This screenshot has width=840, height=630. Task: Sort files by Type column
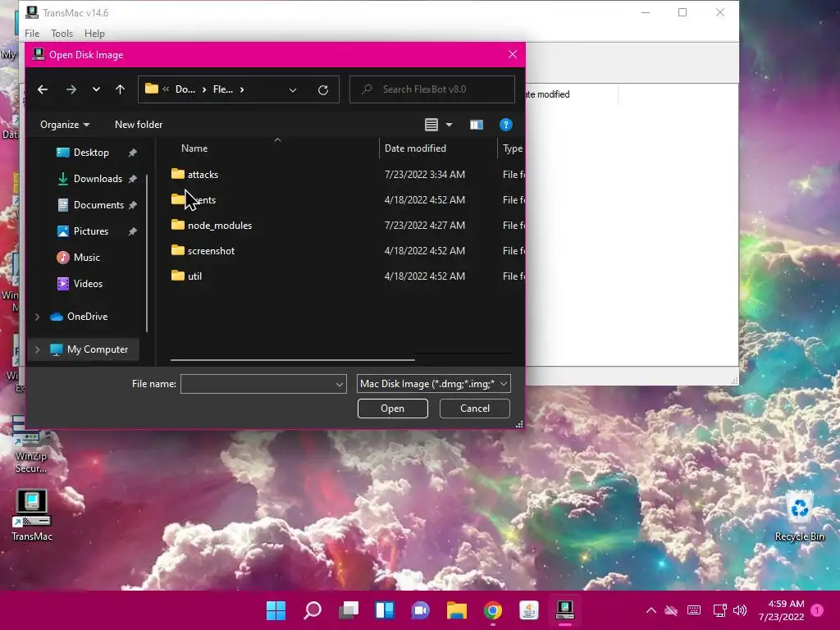(x=512, y=148)
